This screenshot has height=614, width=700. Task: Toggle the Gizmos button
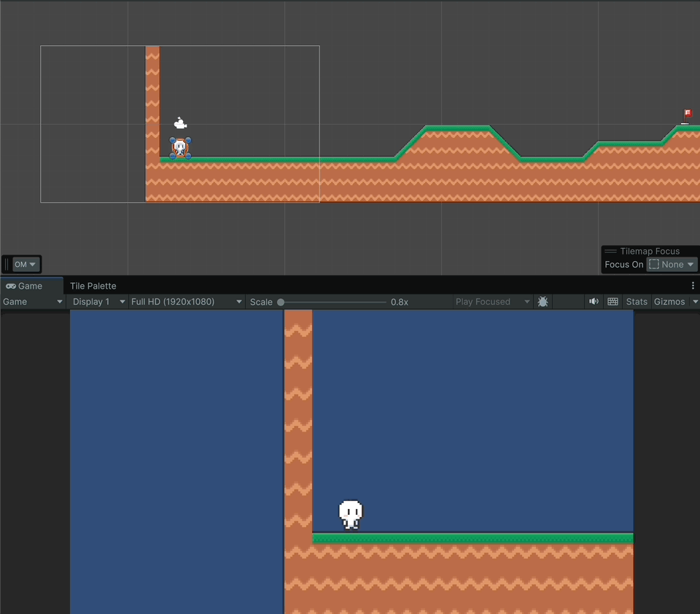point(669,302)
